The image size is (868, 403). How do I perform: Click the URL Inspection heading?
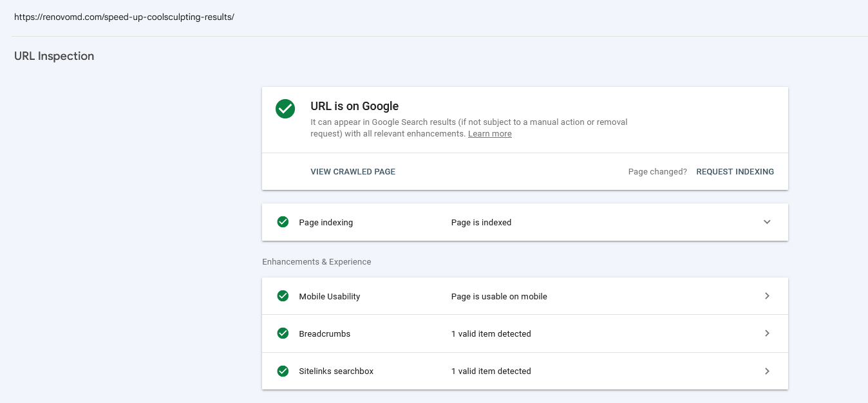54,56
